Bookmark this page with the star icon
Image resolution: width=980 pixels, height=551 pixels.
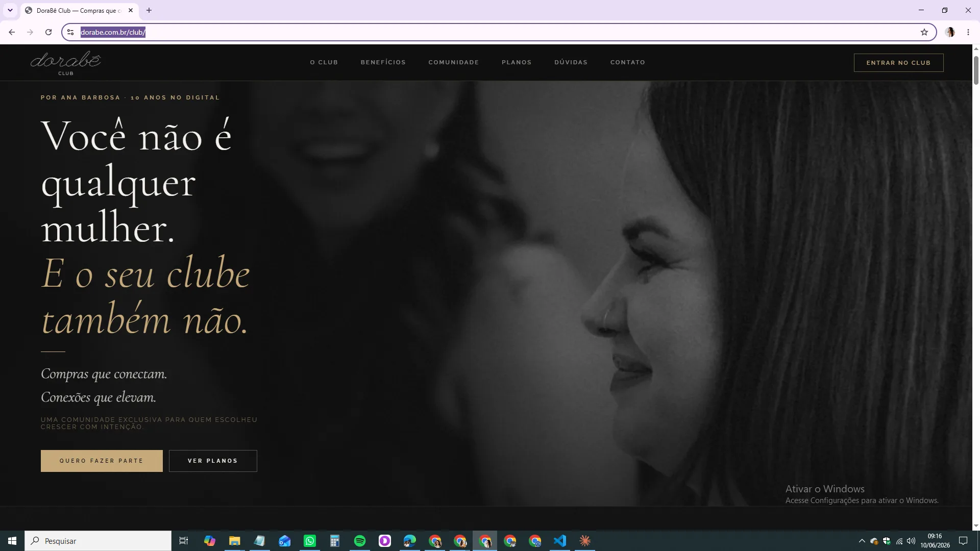[924, 32]
